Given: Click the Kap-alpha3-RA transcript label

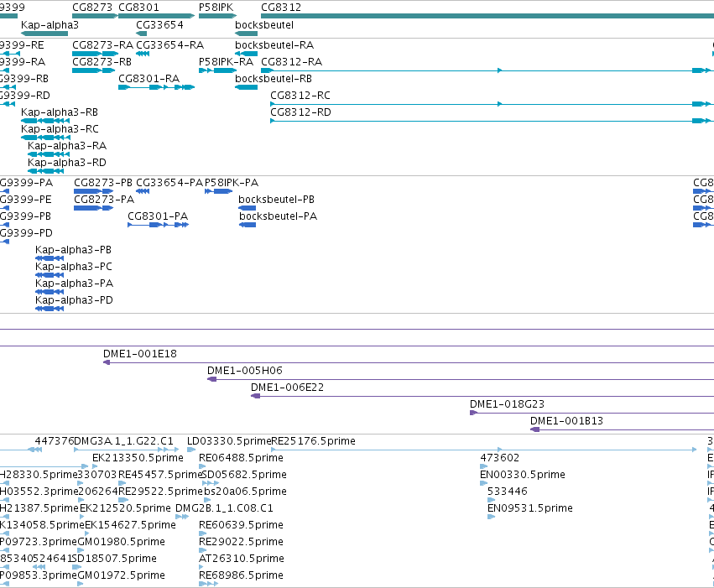Looking at the screenshot, I should pyautogui.click(x=67, y=146).
